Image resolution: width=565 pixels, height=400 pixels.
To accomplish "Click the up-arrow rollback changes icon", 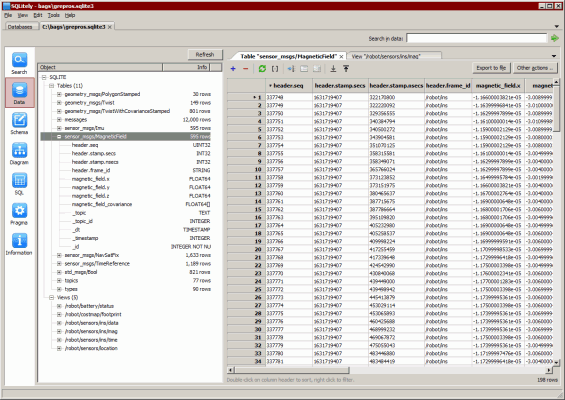I will pos(346,68).
